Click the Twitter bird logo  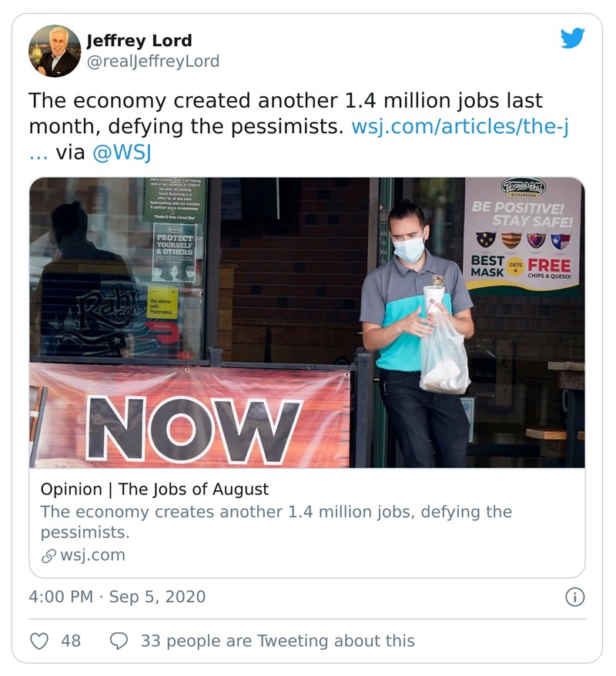coord(572,38)
